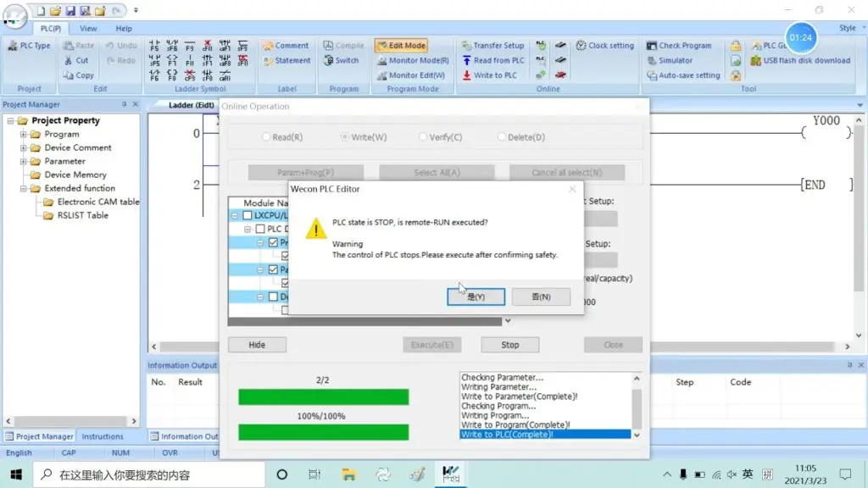Click the Save icon in quick access toolbar
The height and width of the screenshot is (488, 868).
click(70, 10)
